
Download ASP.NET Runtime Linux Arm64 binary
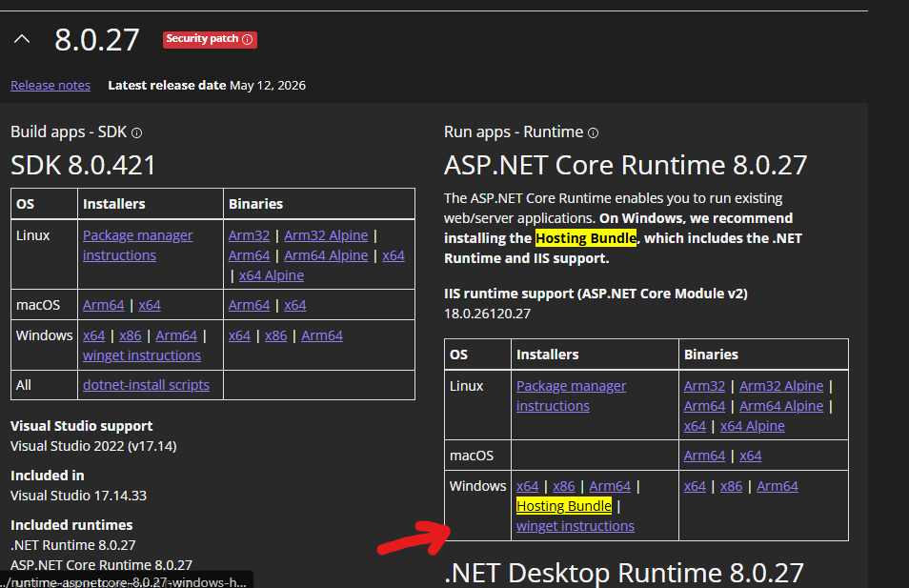tap(704, 406)
